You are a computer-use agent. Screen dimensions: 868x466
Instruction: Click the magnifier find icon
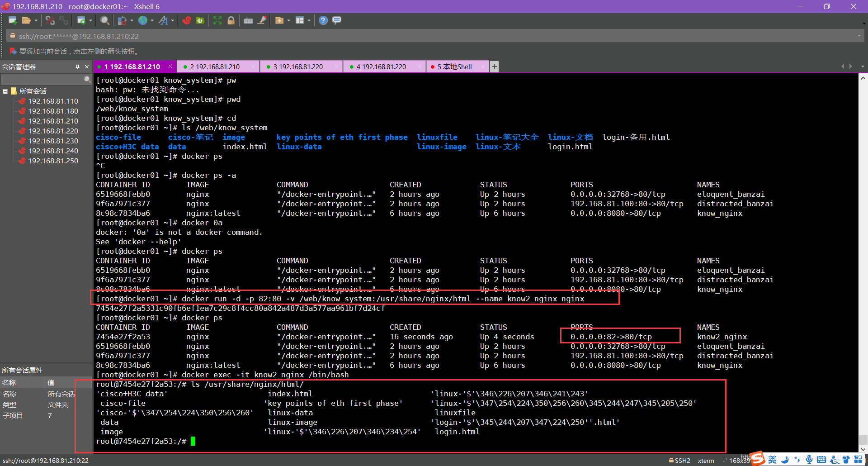point(105,20)
